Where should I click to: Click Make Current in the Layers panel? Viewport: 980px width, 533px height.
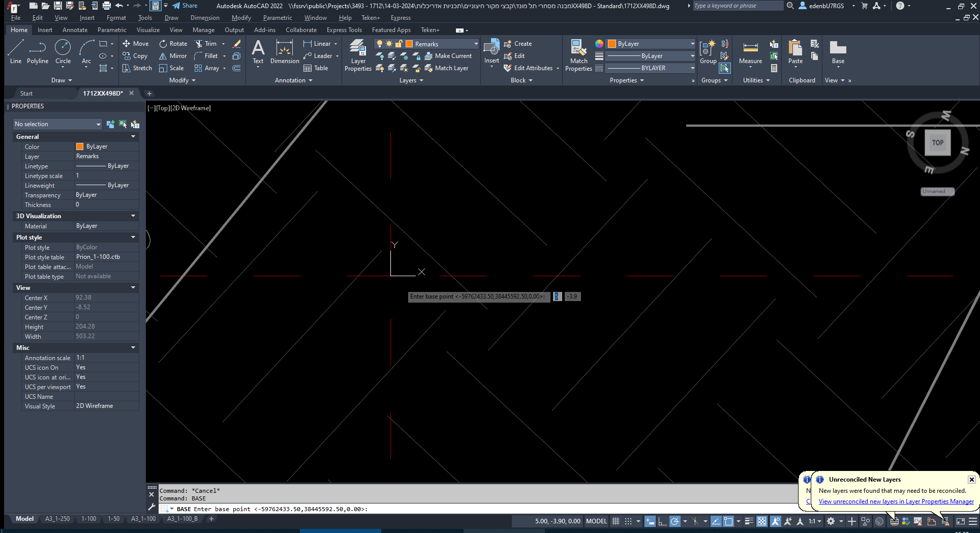(449, 56)
